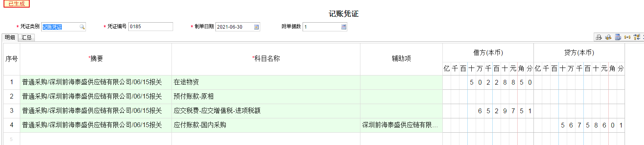
Task: Click the 凭证编号 field showing 0185
Action: click(x=151, y=27)
